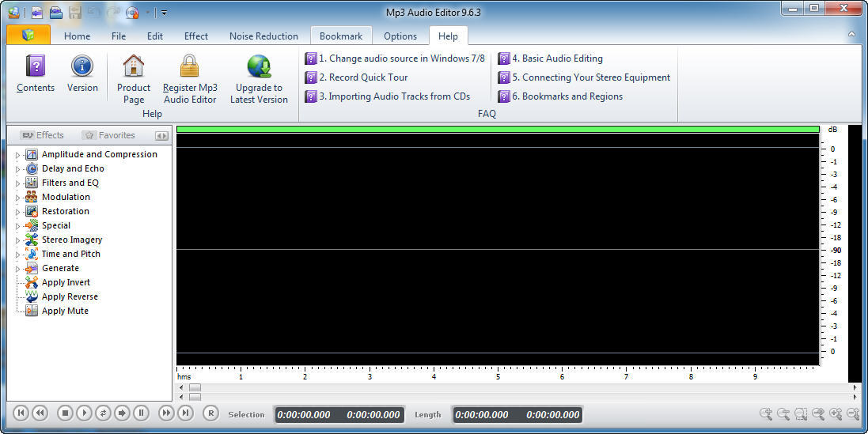Expand the Stereo Imagery tree node
Viewport: 868px width, 434px height.
coord(17,240)
